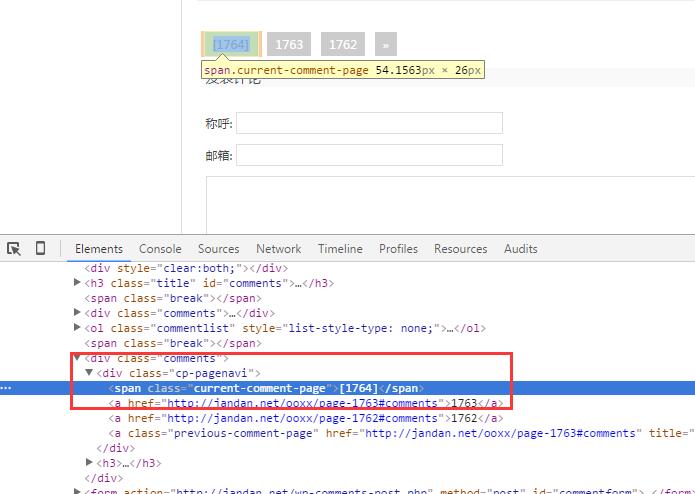This screenshot has width=695, height=494.
Task: Click the 邮箱 email input field
Action: [x=369, y=155]
